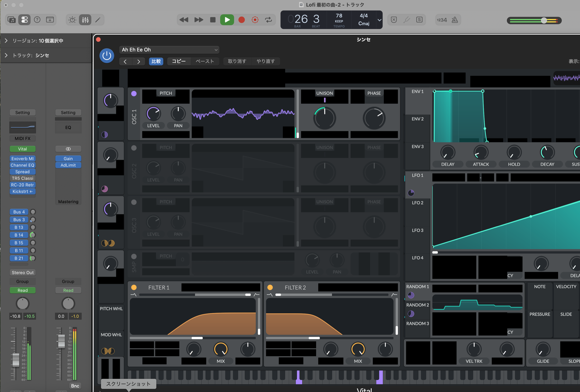Image resolution: width=580 pixels, height=392 pixels.
Task: Stop playback with the Stop button
Action: click(x=213, y=20)
